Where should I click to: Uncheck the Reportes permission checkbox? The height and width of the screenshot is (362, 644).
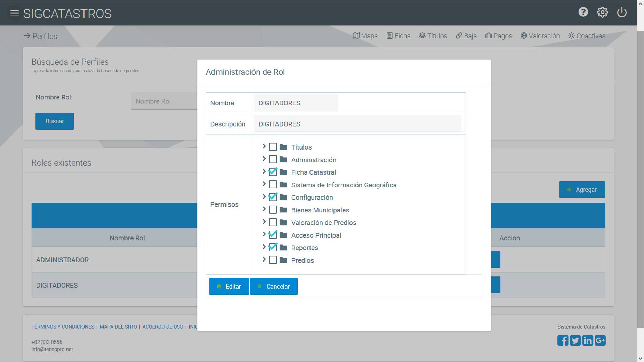click(273, 247)
